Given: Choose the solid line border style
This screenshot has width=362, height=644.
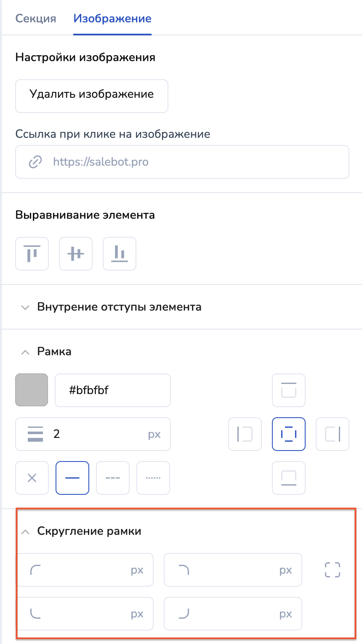Looking at the screenshot, I should [72, 478].
